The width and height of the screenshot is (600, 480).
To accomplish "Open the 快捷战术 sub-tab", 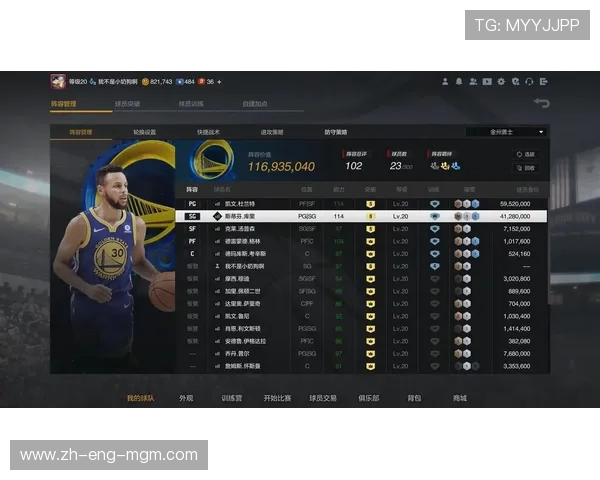I will click(208, 132).
